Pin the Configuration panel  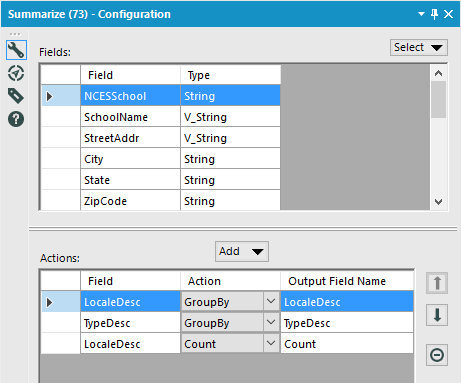[x=434, y=14]
